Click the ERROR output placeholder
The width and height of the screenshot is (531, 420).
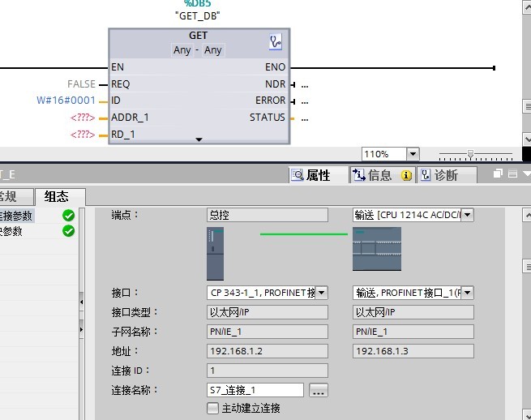click(305, 101)
